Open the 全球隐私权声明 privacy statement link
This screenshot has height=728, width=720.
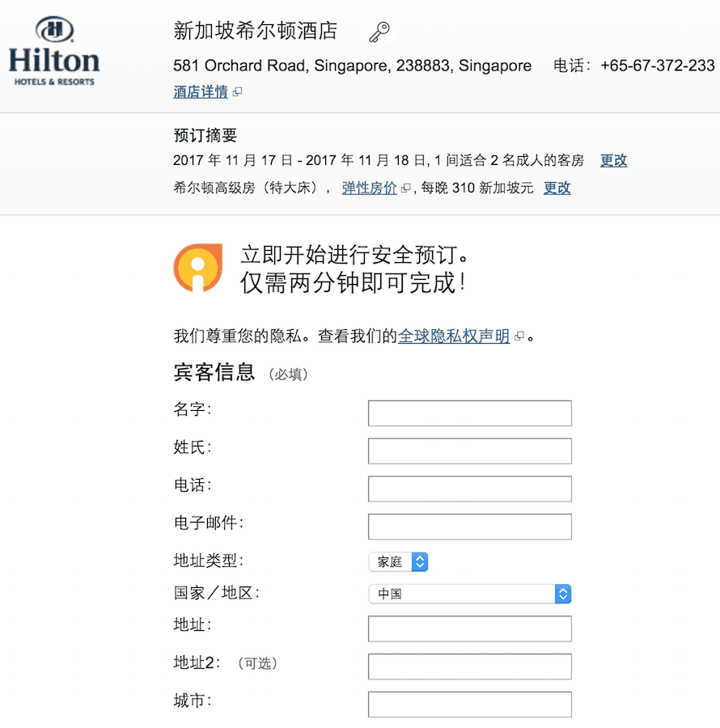point(454,336)
